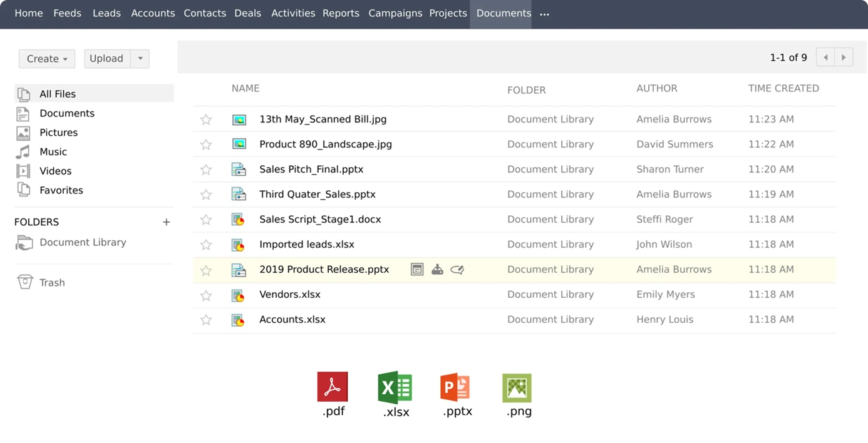The height and width of the screenshot is (443, 868).
Task: Favorite Vendors.xlsx using its star
Action: [206, 295]
